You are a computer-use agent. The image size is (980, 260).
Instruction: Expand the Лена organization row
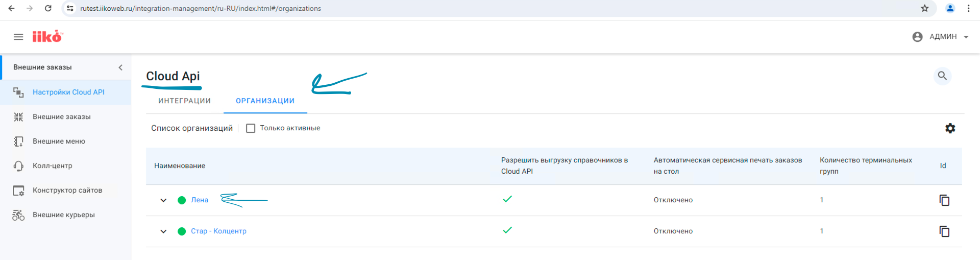tap(163, 200)
